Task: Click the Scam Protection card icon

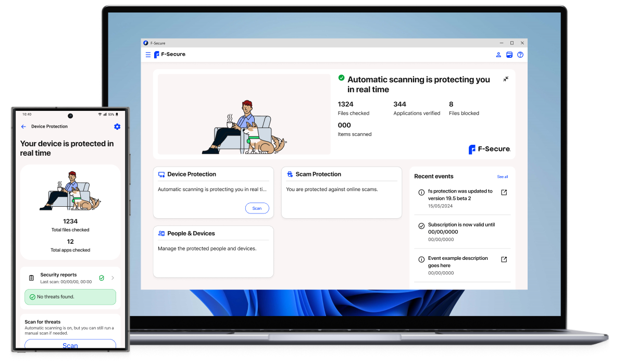Action: pos(290,174)
